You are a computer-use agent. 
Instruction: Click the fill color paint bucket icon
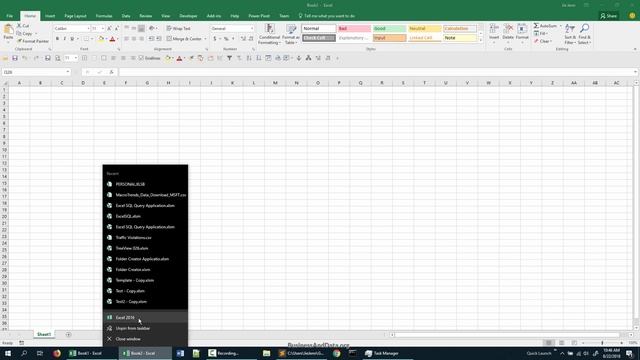pyautogui.click(x=101, y=39)
